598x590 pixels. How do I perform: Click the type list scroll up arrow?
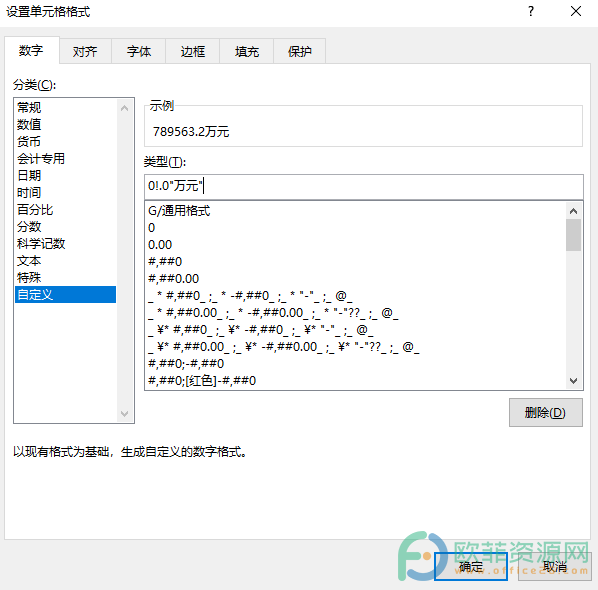pos(573,211)
